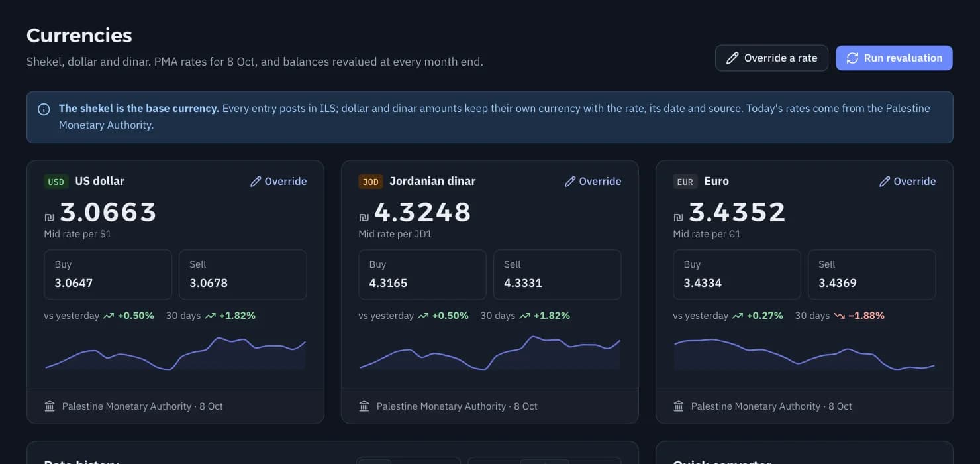Image resolution: width=980 pixels, height=464 pixels.
Task: Click the bank icon in the Jordanian dinar card footer
Action: tap(364, 406)
